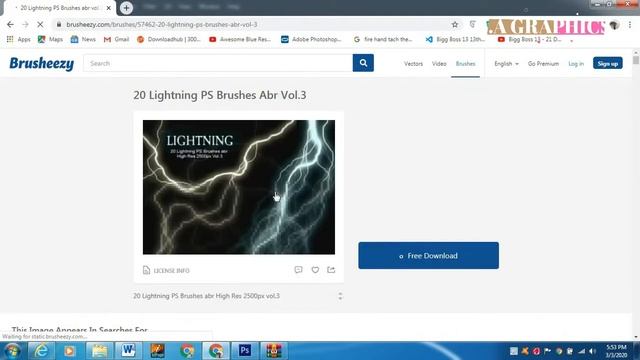The width and height of the screenshot is (640, 360).
Task: Favorite the brush with the heart icon
Action: pos(315,270)
